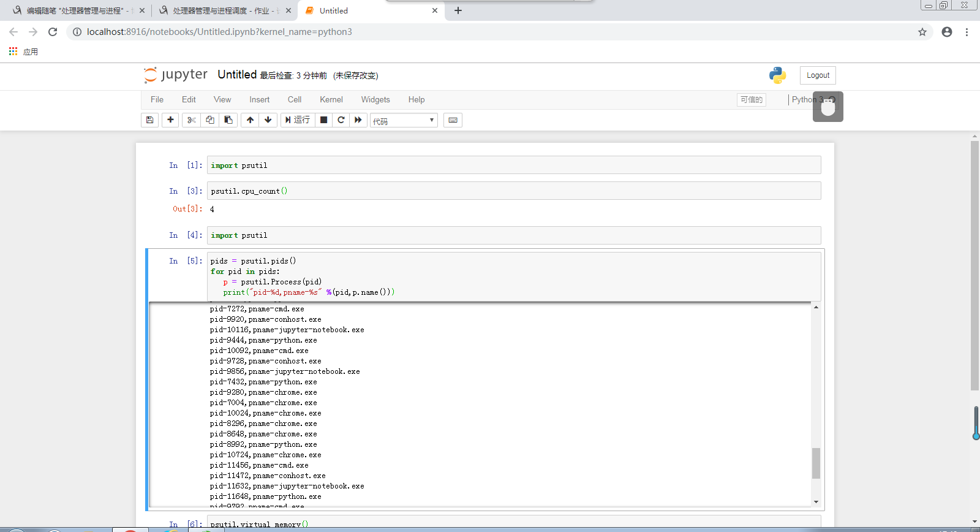Restart the kernel with the circular arrow icon

(x=341, y=120)
